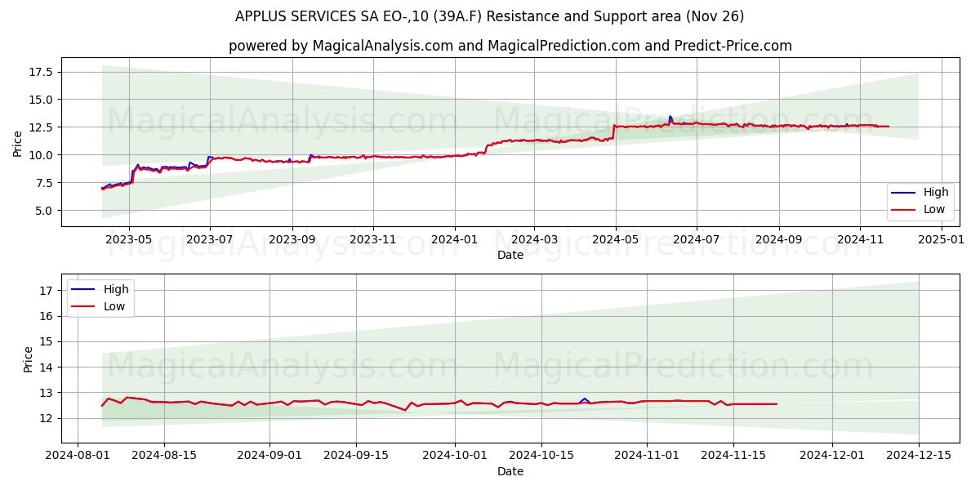The height and width of the screenshot is (490, 980).
Task: Click the 2023-09 tick label
Action: pos(292,240)
